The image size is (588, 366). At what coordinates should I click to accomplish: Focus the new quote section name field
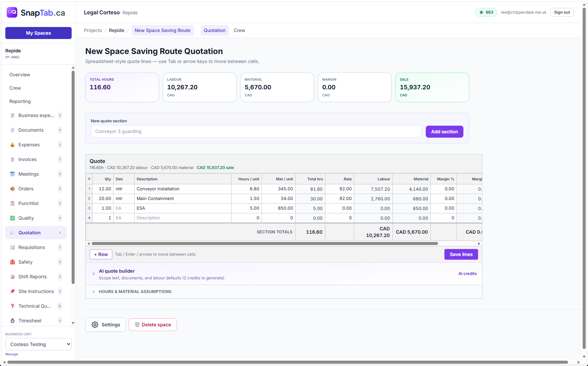pyautogui.click(x=256, y=131)
